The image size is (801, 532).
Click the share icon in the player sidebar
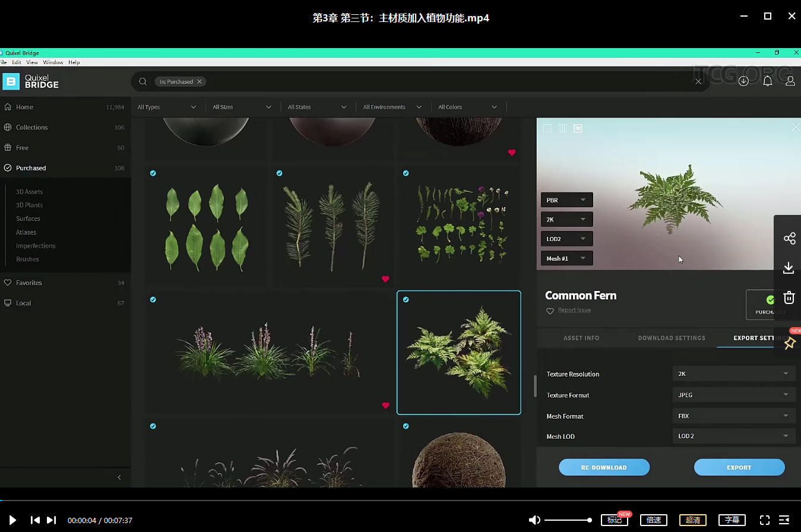pos(789,239)
